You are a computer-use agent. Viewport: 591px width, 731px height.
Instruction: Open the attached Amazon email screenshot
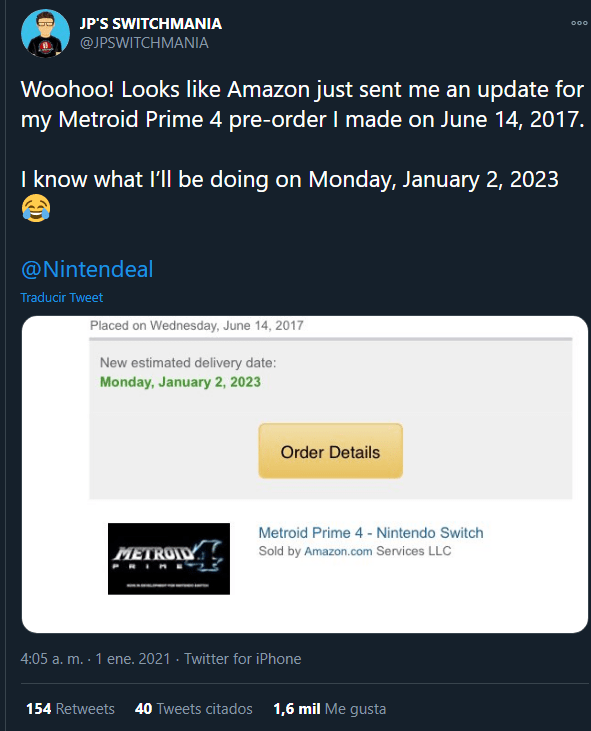pyautogui.click(x=305, y=474)
